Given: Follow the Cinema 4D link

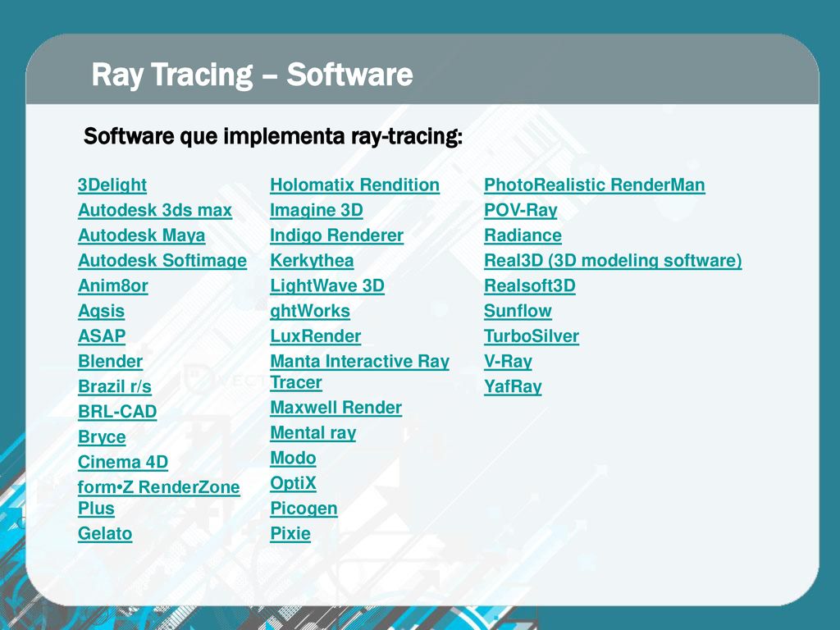Looking at the screenshot, I should (123, 462).
